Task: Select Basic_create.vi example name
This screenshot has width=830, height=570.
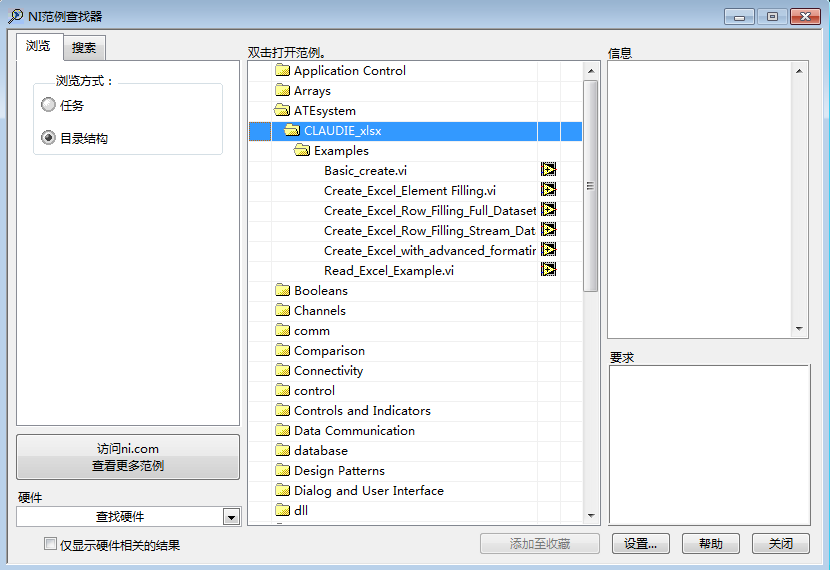Action: [x=365, y=171]
